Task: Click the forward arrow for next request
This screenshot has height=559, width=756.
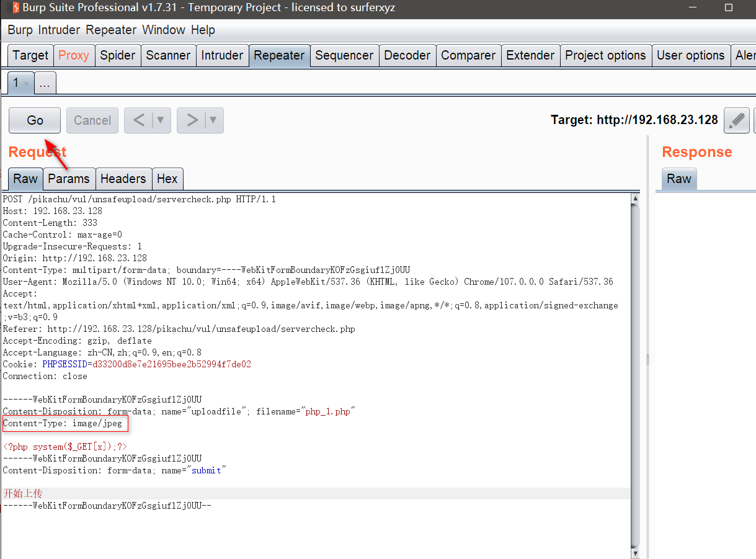Action: [x=192, y=120]
